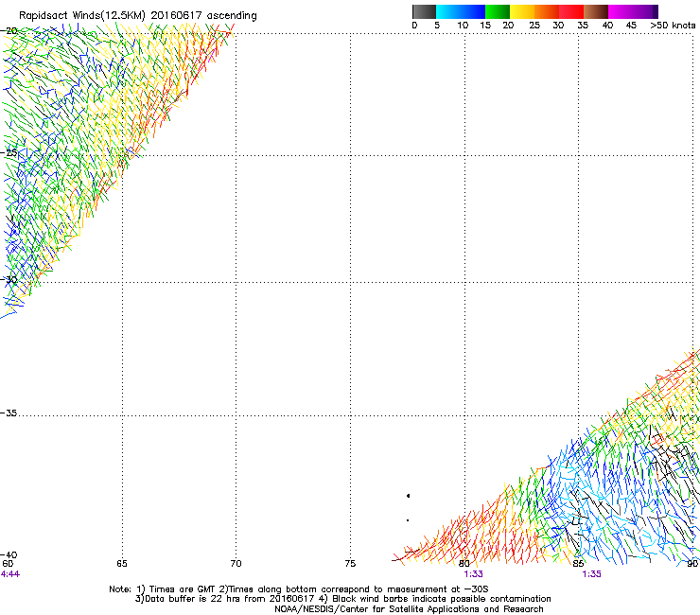The width and height of the screenshot is (700, 615).
Task: Pick the brown 35-40 knots legend segment
Action: coord(596,11)
